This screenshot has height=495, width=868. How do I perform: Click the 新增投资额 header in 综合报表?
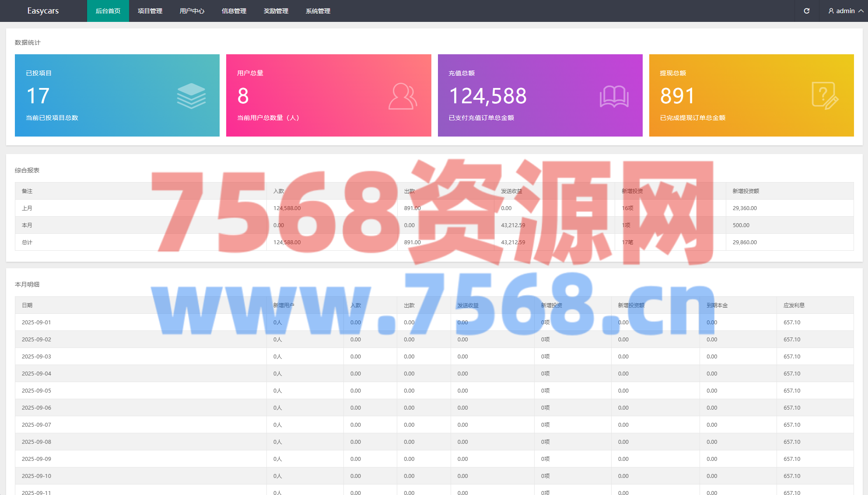pyautogui.click(x=745, y=191)
